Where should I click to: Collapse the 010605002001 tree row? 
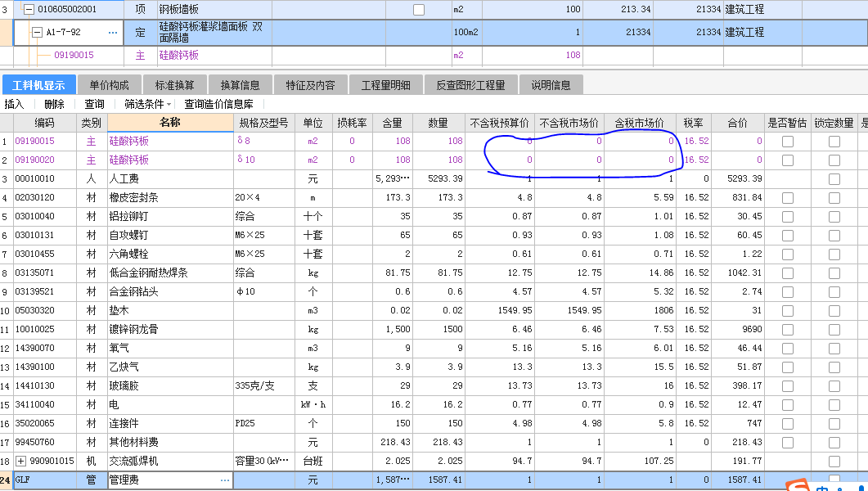(29, 9)
